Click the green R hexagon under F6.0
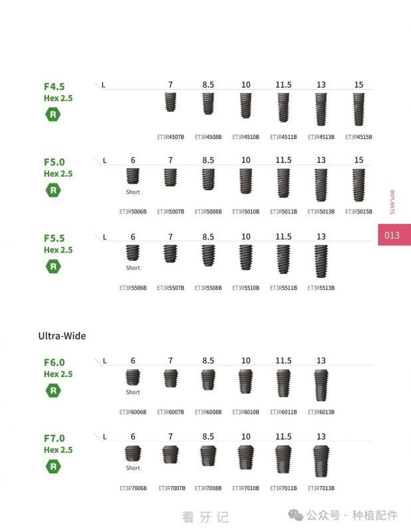The image size is (411, 532). (53, 390)
